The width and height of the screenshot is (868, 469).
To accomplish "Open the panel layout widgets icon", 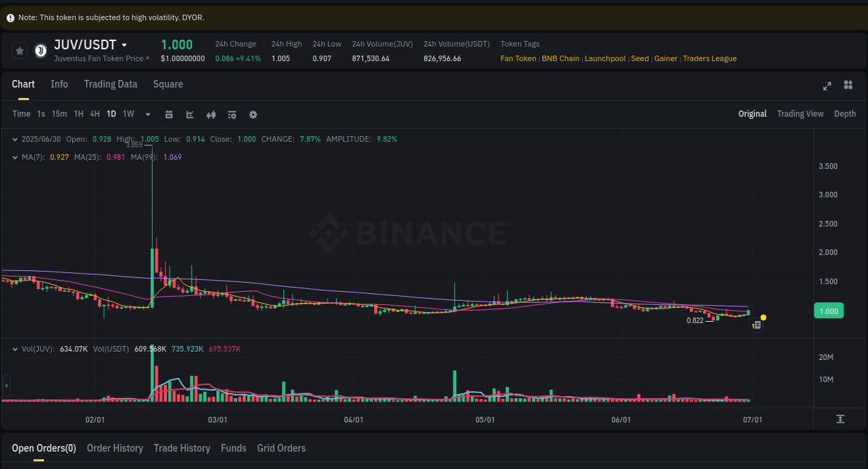I will coord(848,85).
